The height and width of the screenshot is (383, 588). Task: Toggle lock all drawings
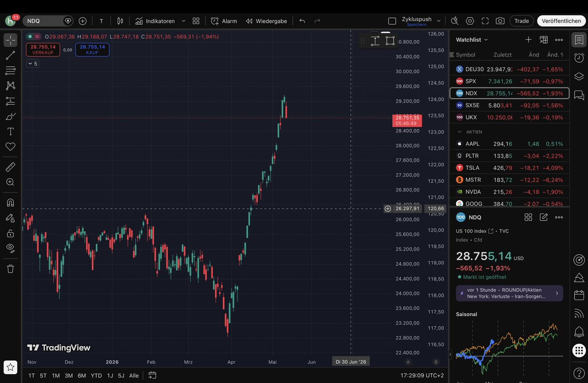coord(10,233)
